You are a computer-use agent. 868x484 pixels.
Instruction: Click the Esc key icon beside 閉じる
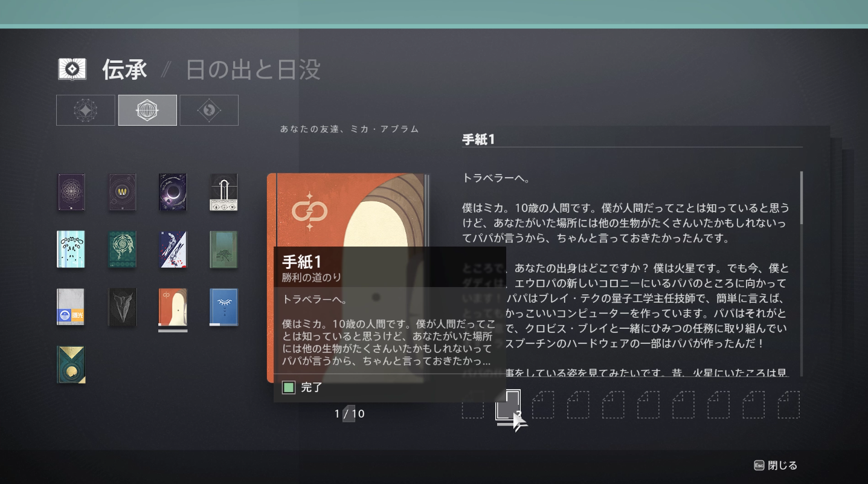click(x=759, y=465)
